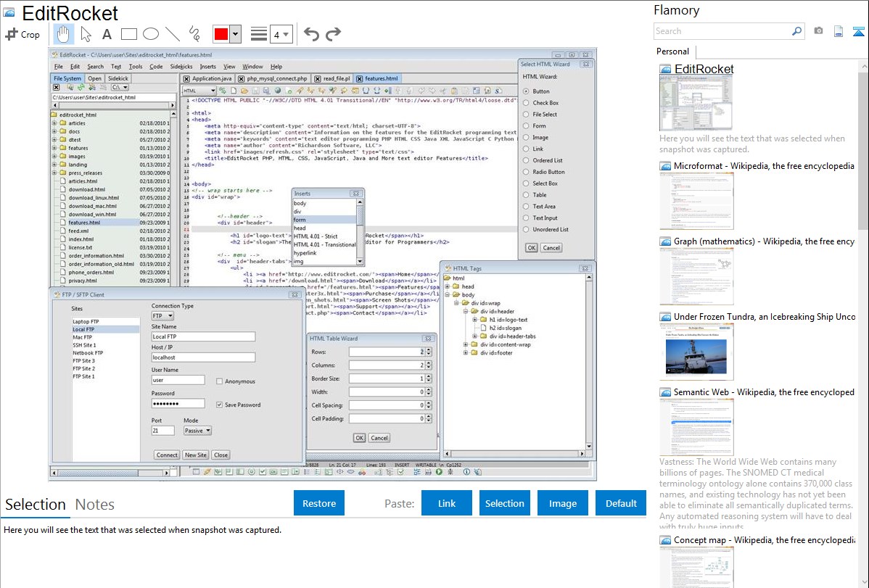Open the EditRocket snapshot thumbnail
The width and height of the screenshot is (869, 588).
tap(696, 103)
